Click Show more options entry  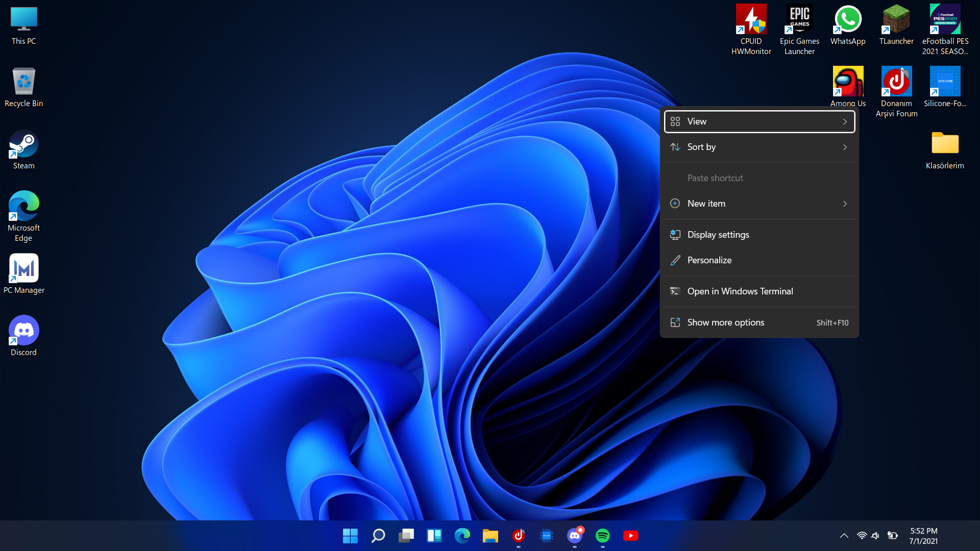click(x=759, y=322)
